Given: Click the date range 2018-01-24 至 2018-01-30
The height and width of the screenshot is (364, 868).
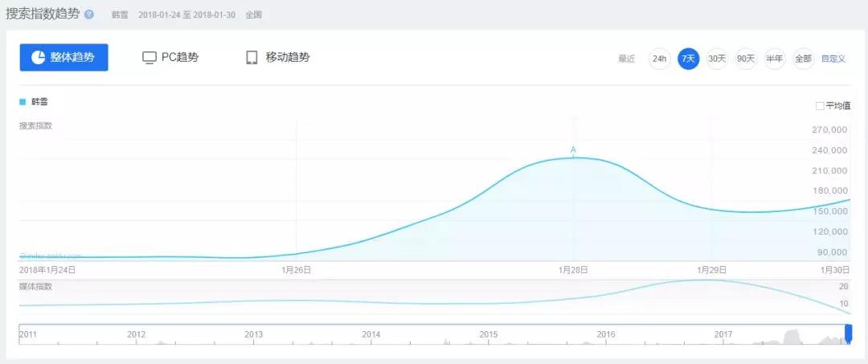Looking at the screenshot, I should (x=186, y=15).
